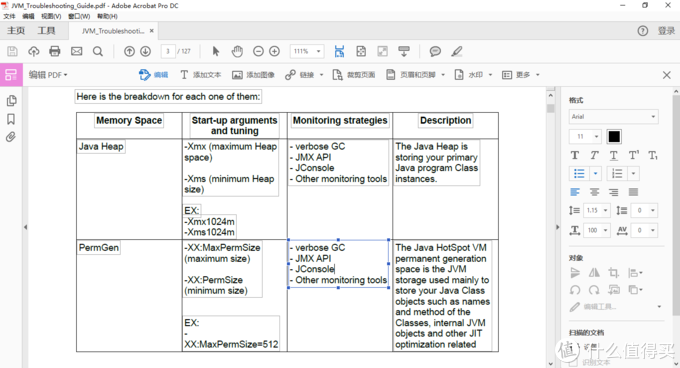The height and width of the screenshot is (368, 680).
Task: Fit one full page in the window
Action: pos(361,52)
